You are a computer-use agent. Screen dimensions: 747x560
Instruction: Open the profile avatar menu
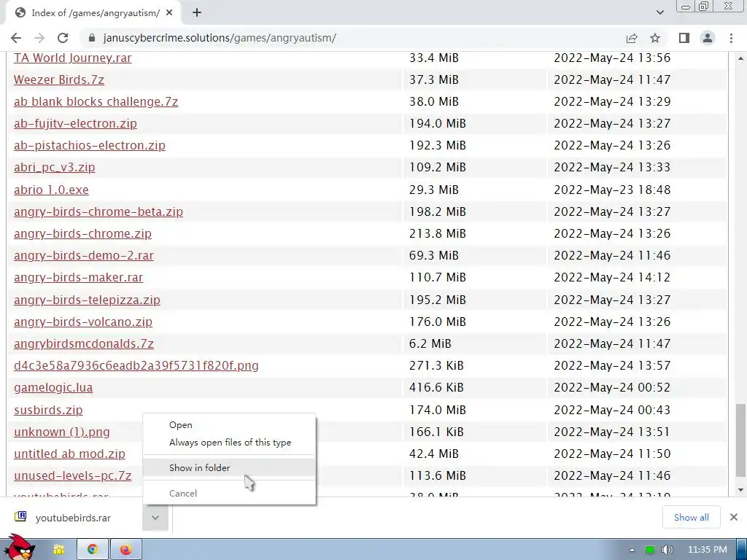(x=708, y=38)
